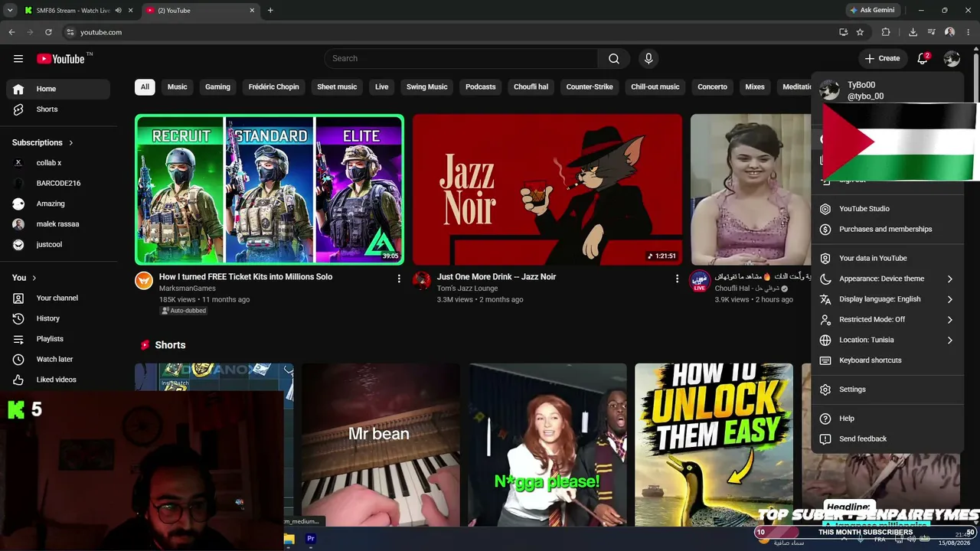Click the account avatar in YouTube header

pos(952,59)
